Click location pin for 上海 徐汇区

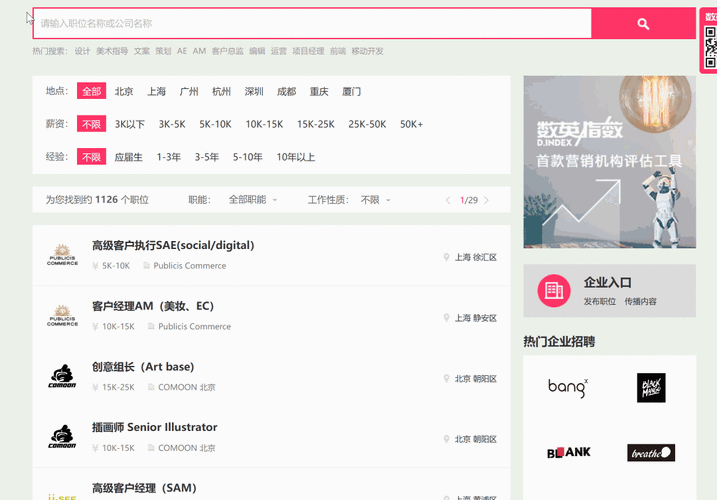click(x=446, y=257)
